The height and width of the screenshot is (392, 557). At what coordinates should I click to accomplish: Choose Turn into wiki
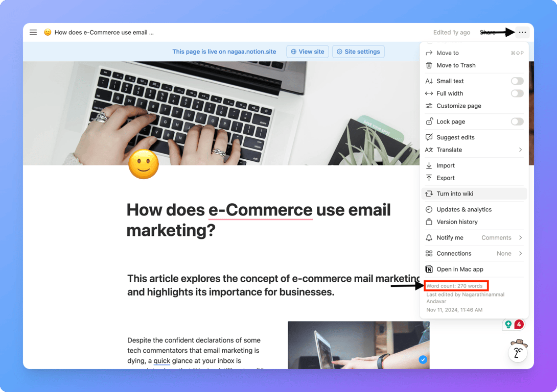pyautogui.click(x=474, y=193)
